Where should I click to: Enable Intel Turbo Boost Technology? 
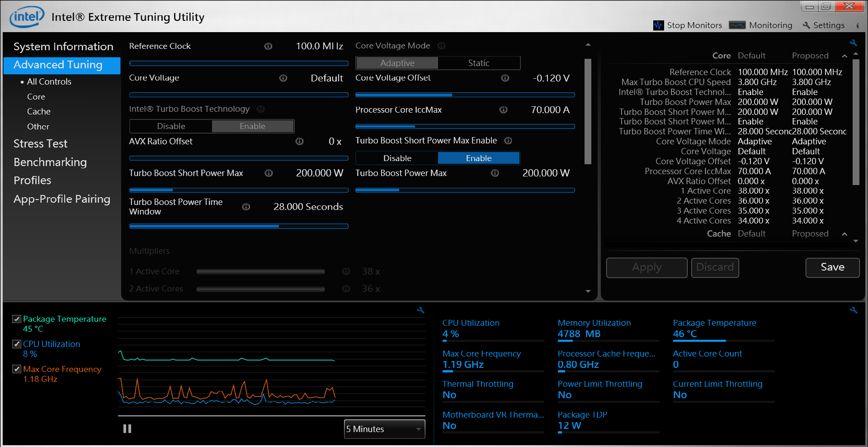click(253, 126)
